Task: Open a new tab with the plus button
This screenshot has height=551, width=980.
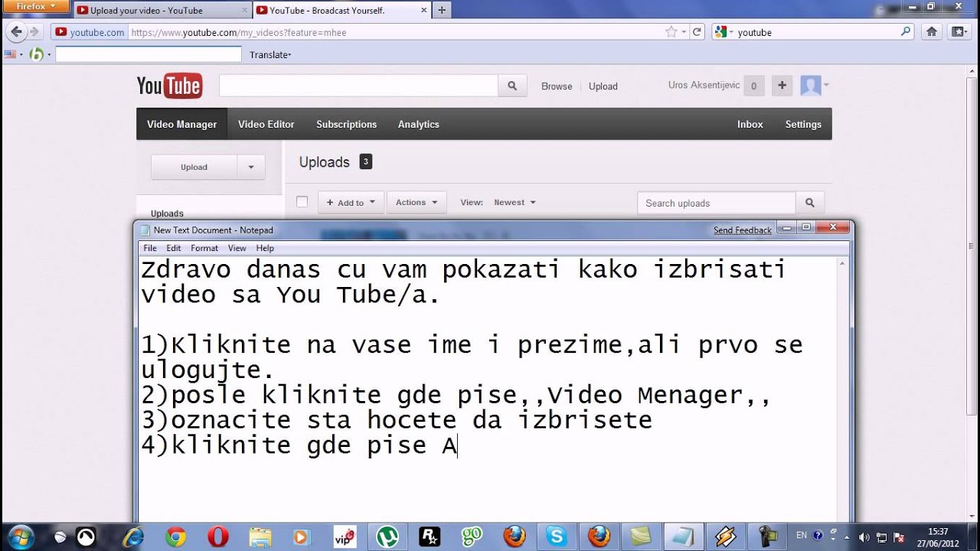Action: click(442, 11)
